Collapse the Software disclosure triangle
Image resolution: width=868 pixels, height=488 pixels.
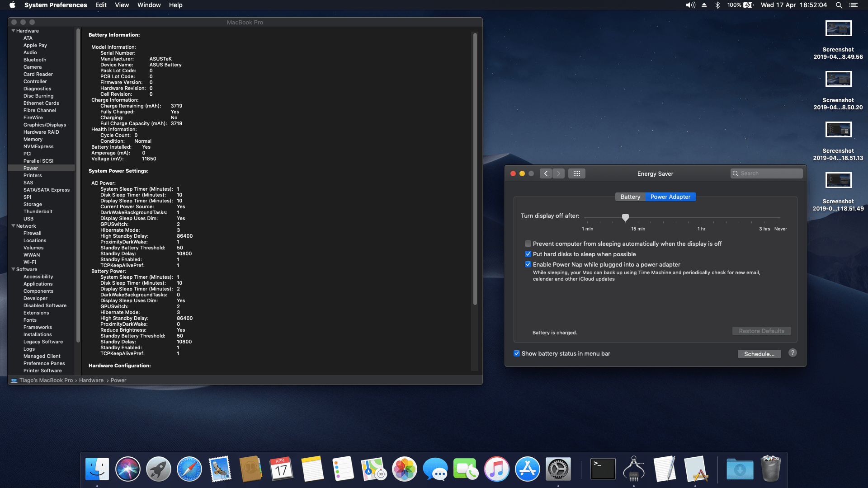click(13, 269)
